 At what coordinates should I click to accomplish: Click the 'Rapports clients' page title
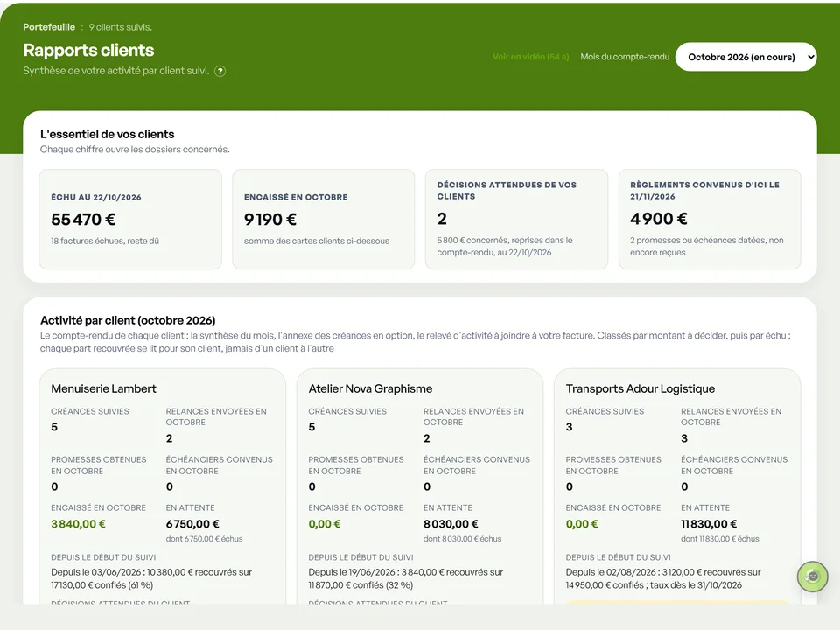tap(88, 50)
